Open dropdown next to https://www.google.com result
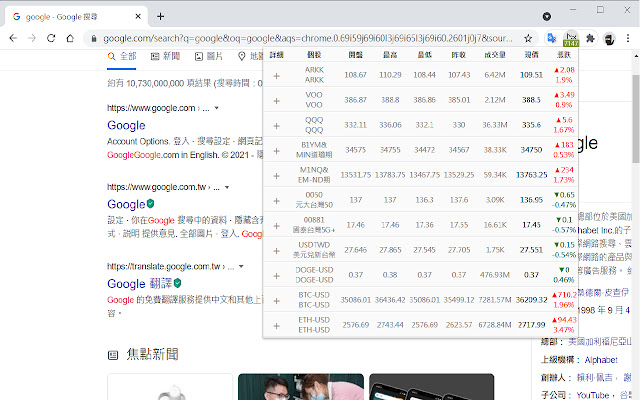 coord(217,108)
